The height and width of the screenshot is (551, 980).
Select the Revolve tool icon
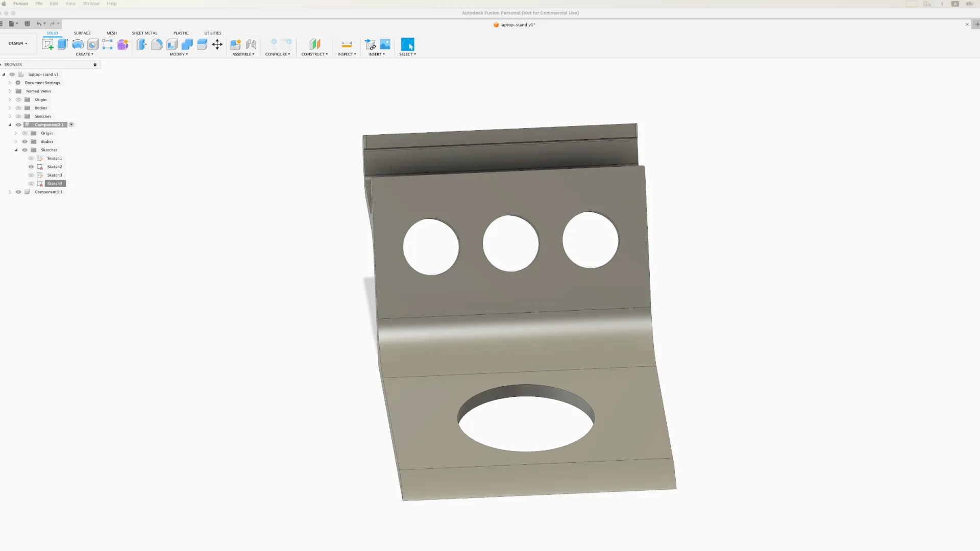(78, 44)
